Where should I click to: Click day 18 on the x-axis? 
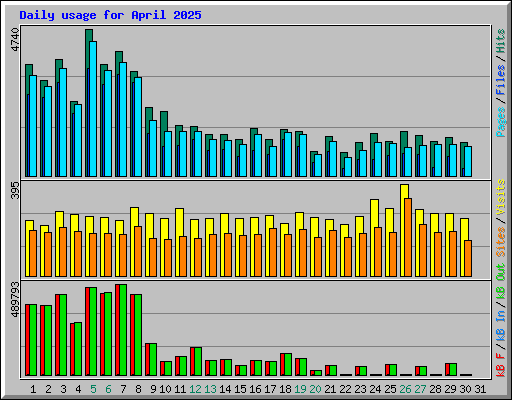[x=285, y=389]
